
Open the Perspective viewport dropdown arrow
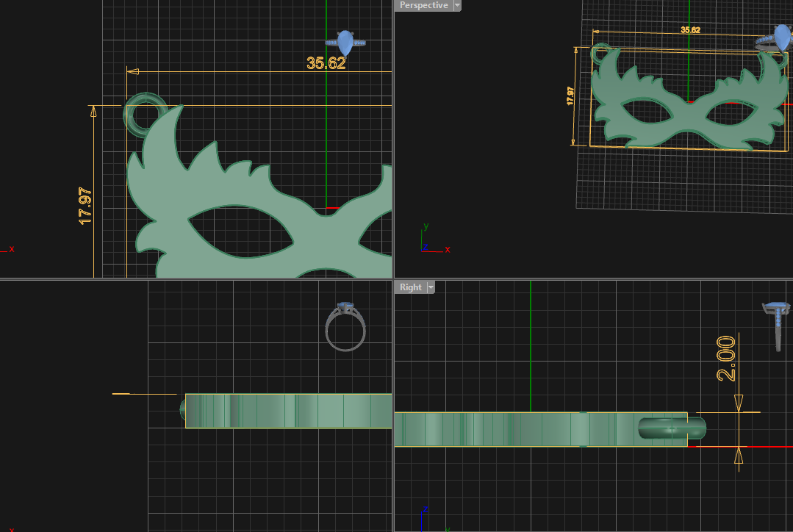coord(457,5)
